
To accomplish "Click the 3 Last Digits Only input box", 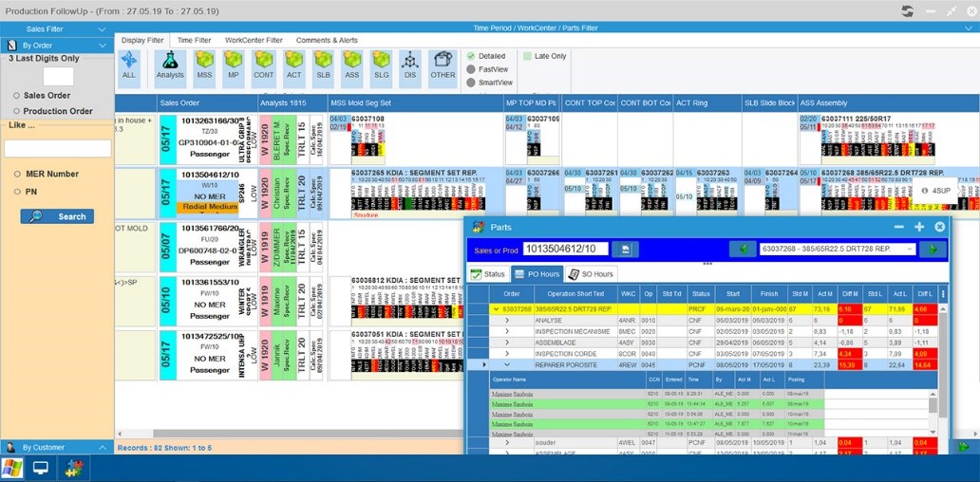I will [58, 76].
